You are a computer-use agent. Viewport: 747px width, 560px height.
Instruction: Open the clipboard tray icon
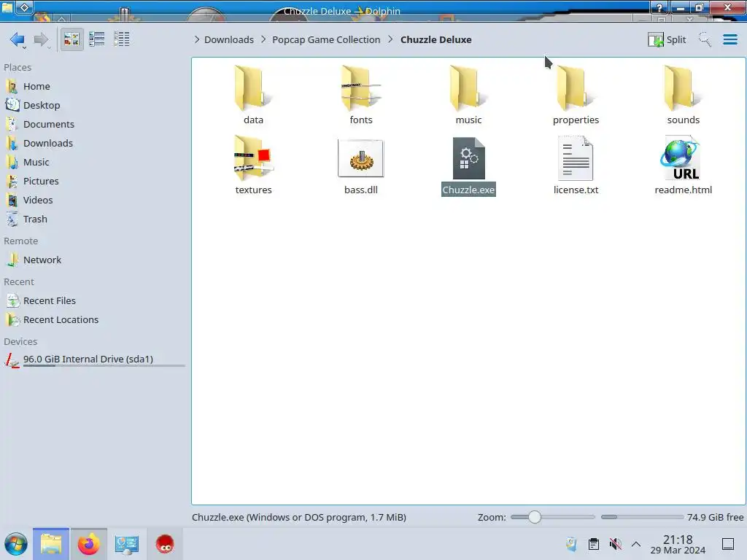[x=594, y=544]
